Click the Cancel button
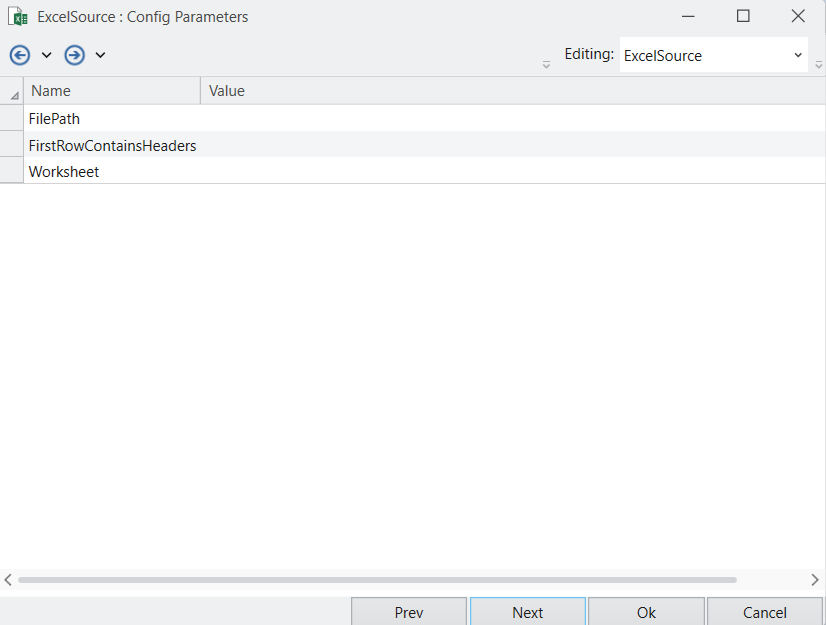This screenshot has width=826, height=625. coord(764,612)
